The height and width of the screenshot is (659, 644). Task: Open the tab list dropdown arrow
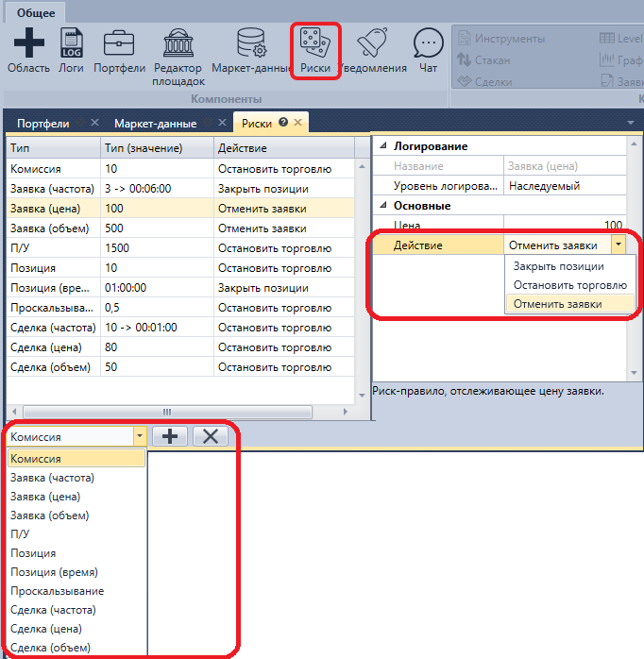(x=630, y=123)
